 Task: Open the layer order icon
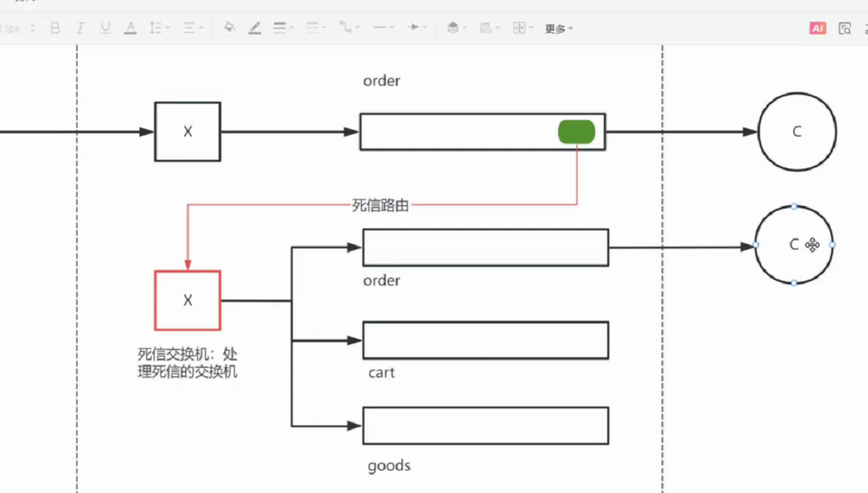[x=453, y=28]
